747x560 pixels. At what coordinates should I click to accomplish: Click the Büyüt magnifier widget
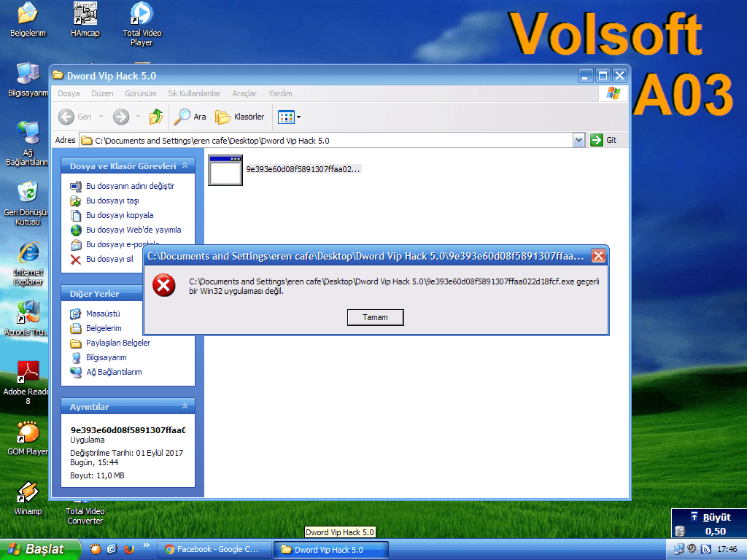coord(709,524)
